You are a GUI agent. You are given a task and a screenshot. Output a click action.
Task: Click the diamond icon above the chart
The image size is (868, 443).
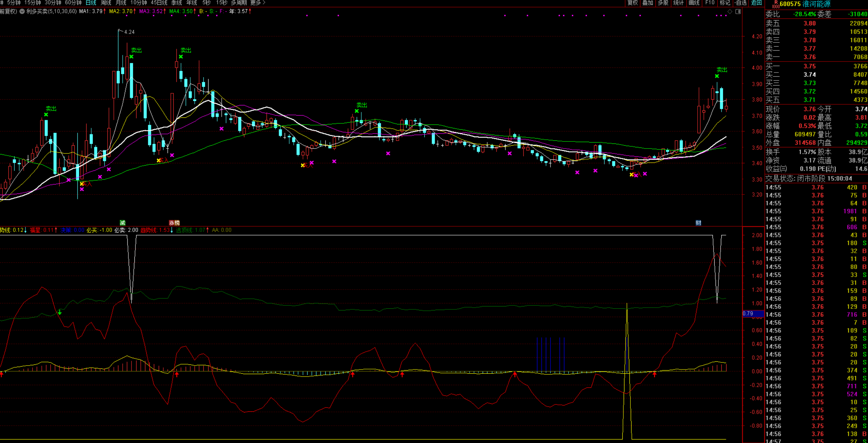click(730, 12)
